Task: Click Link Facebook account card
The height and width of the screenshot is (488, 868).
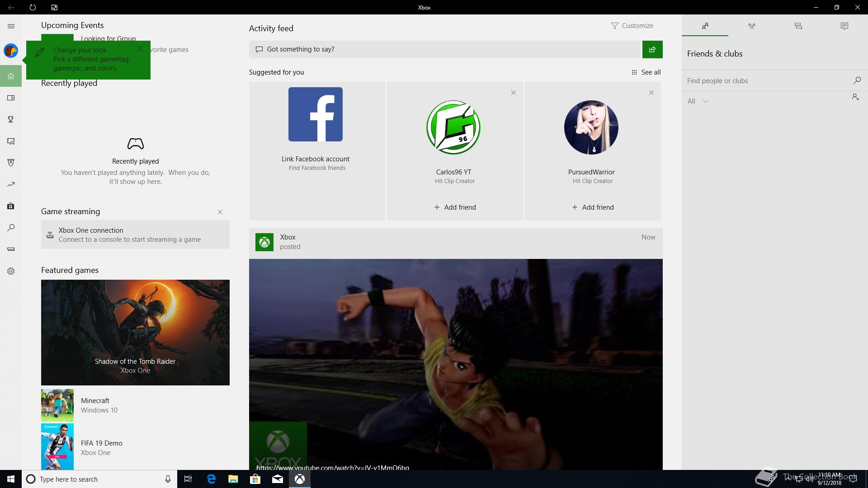Action: [x=317, y=151]
